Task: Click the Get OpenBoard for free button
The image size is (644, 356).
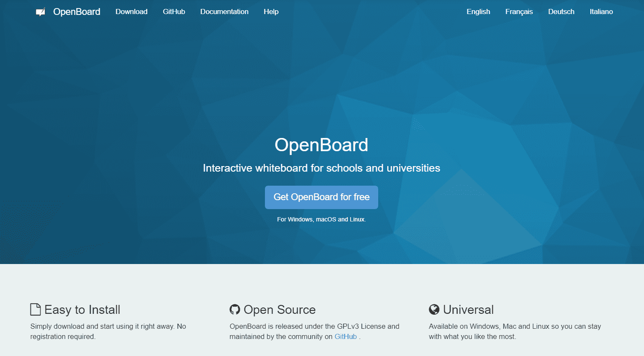Action: point(322,197)
